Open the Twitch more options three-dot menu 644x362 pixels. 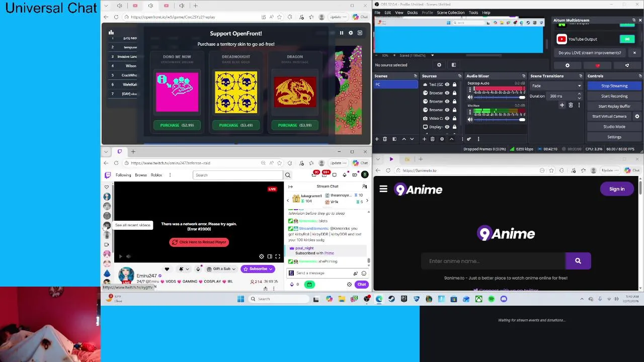pyautogui.click(x=170, y=175)
